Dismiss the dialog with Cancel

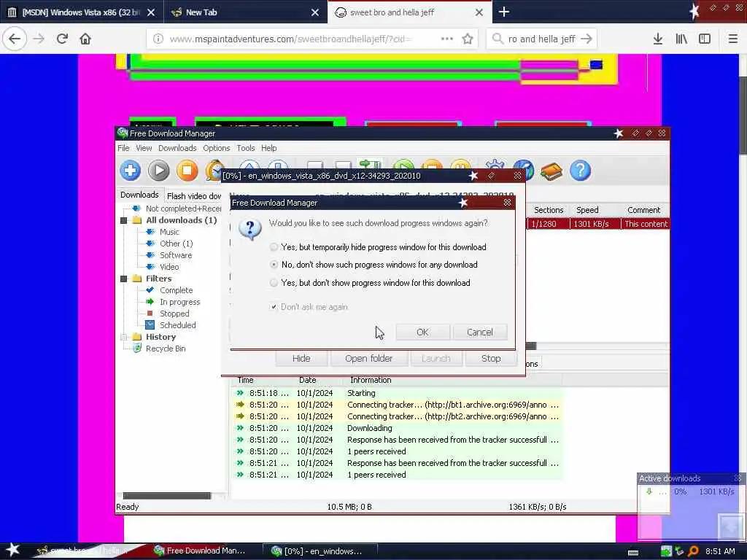(x=480, y=332)
